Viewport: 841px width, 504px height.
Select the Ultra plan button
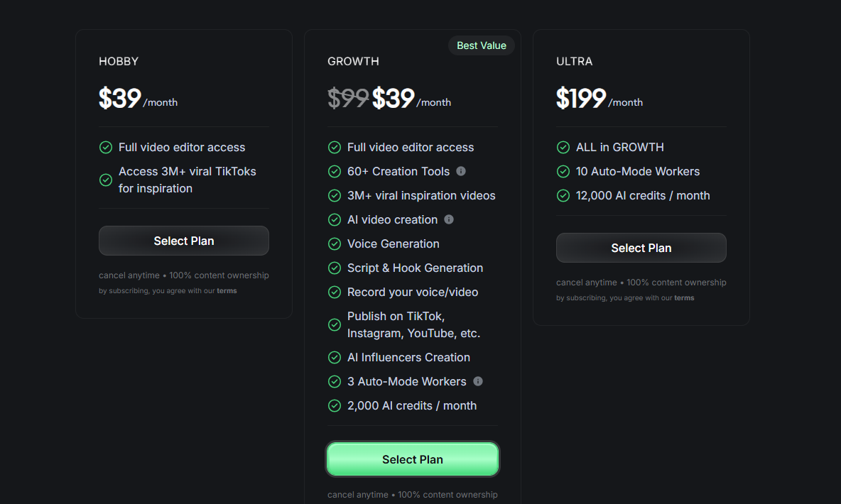[x=641, y=248]
